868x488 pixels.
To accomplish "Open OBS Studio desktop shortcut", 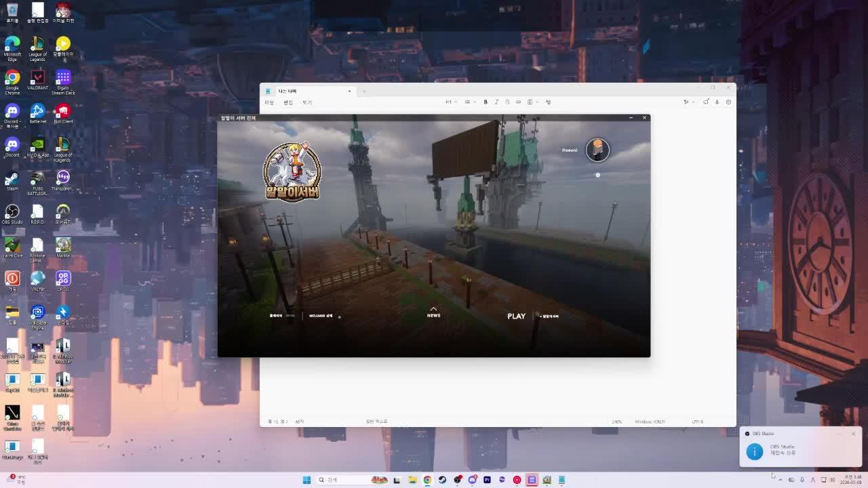I will click(12, 214).
